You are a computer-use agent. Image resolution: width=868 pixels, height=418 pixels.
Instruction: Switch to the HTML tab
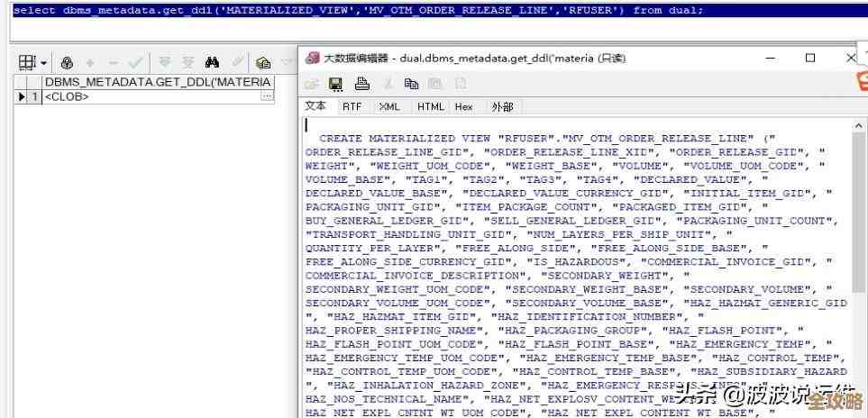click(431, 106)
